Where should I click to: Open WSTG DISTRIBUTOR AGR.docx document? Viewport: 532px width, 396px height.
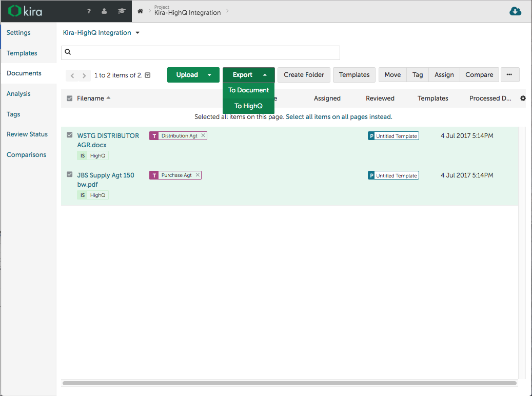click(x=108, y=140)
